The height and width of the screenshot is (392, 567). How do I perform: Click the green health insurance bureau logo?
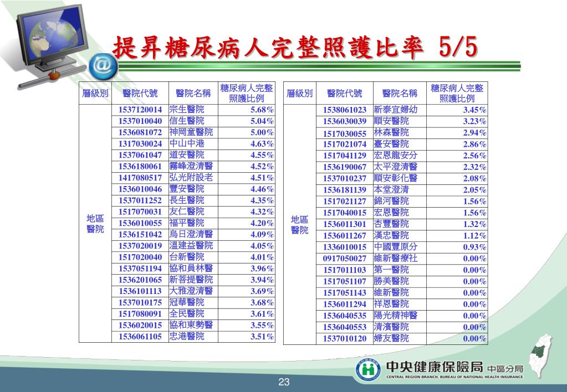point(369,370)
